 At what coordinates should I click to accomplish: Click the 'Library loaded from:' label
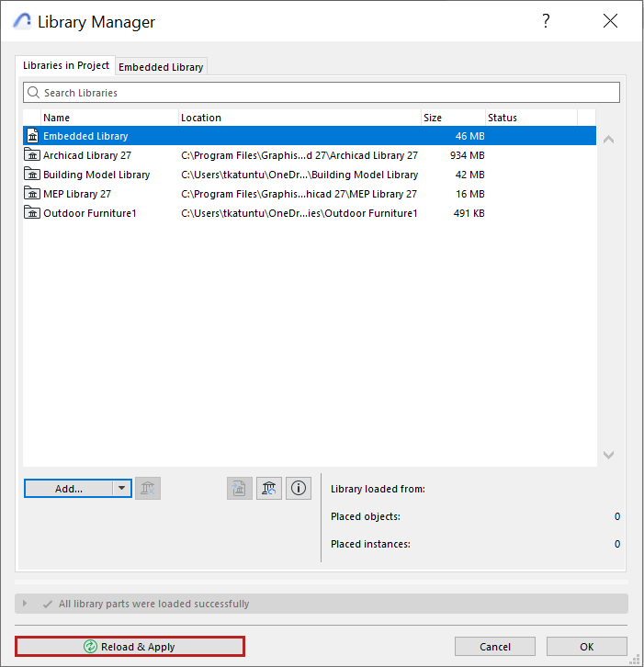pos(378,489)
